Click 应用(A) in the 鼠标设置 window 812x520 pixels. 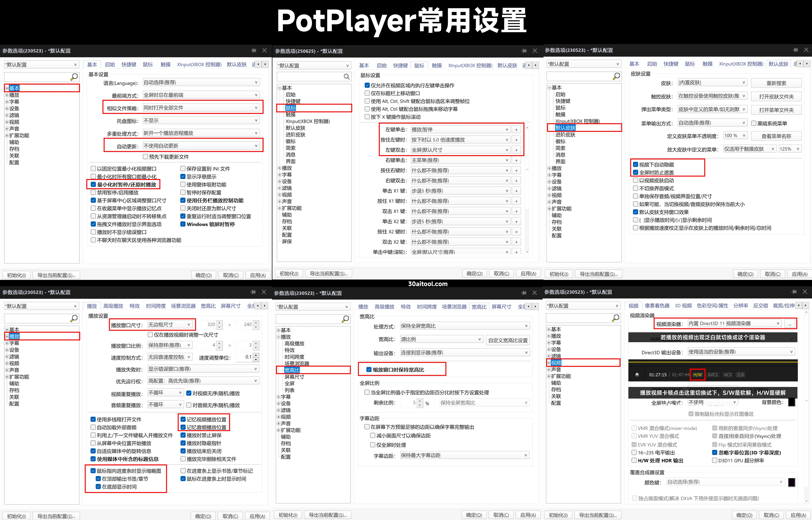[x=528, y=274]
